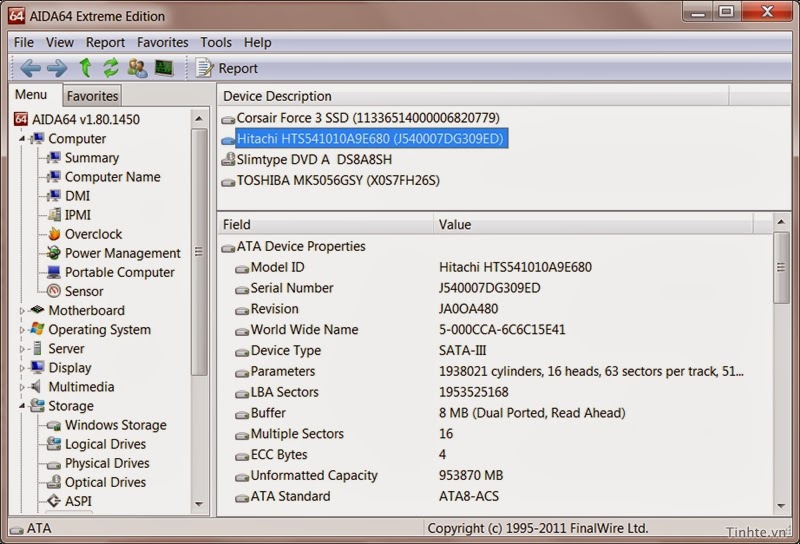Expand the Multimedia tree node
This screenshot has width=800, height=544.
[22, 387]
